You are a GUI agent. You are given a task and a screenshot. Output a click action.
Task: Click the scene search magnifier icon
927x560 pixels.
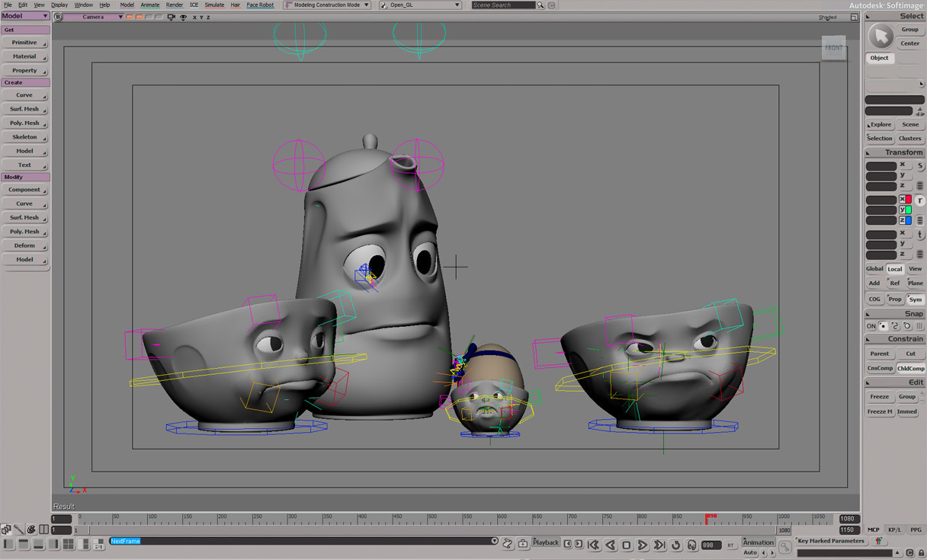click(541, 5)
